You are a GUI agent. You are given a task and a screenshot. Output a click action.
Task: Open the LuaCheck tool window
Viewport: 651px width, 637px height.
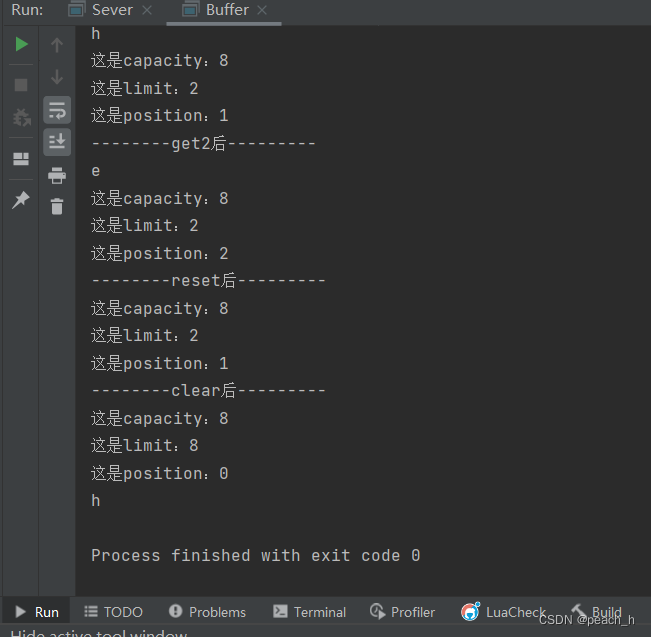(x=503, y=612)
